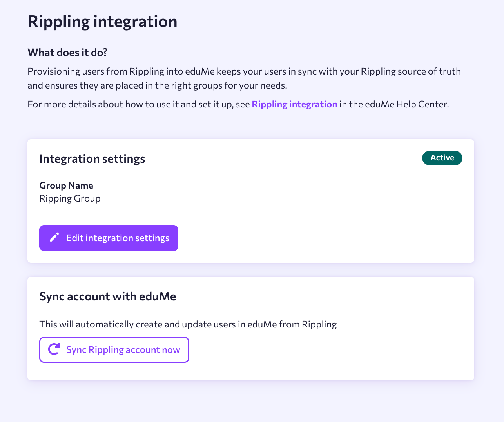Click the pencil icon on Edit integration settings
This screenshot has width=504, height=422.
click(x=54, y=237)
